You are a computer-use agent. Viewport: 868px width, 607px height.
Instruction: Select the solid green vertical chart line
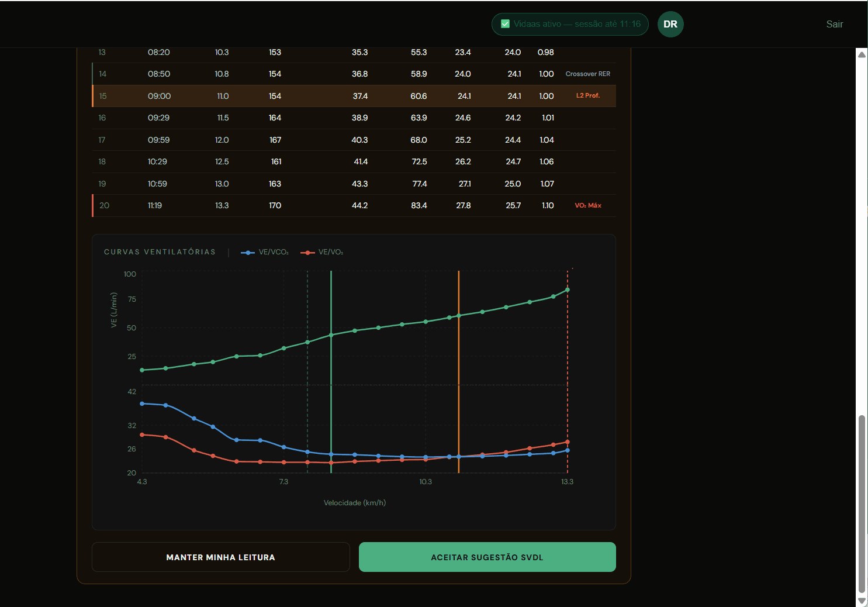coord(331,371)
